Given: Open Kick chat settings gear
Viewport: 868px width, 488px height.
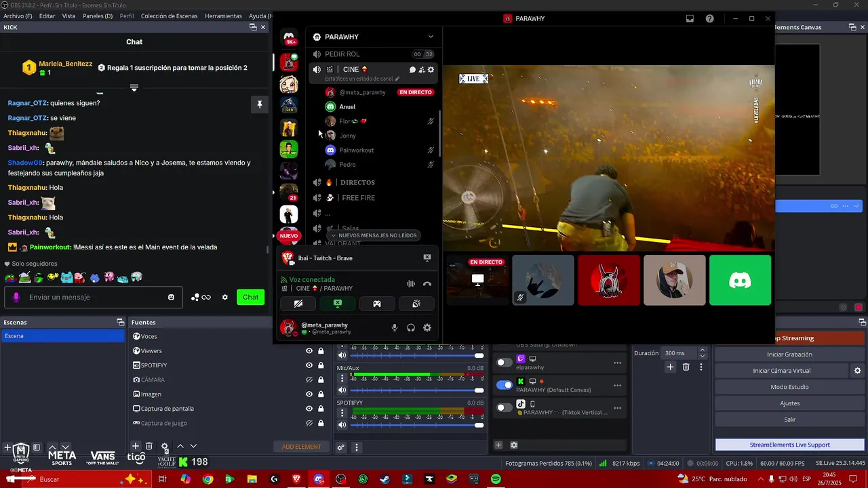Looking at the screenshot, I should 225,297.
